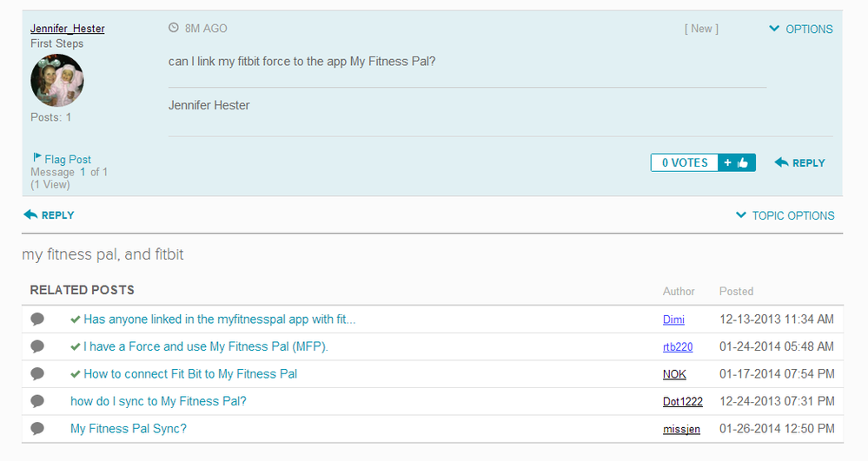Click the 'Posts: 1' count
The image size is (868, 461).
pyautogui.click(x=51, y=117)
